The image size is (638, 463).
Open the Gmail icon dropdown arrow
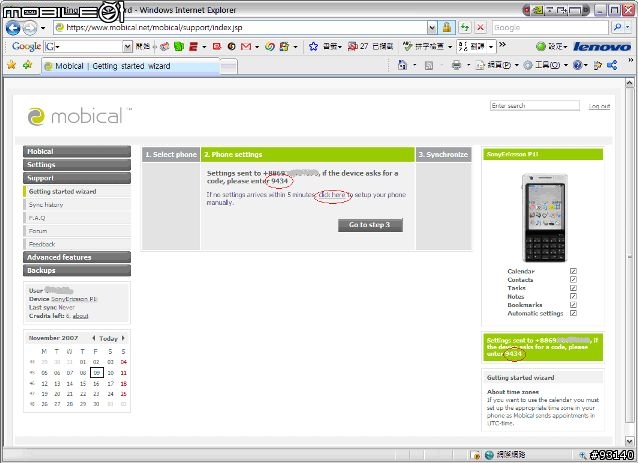tap(257, 47)
